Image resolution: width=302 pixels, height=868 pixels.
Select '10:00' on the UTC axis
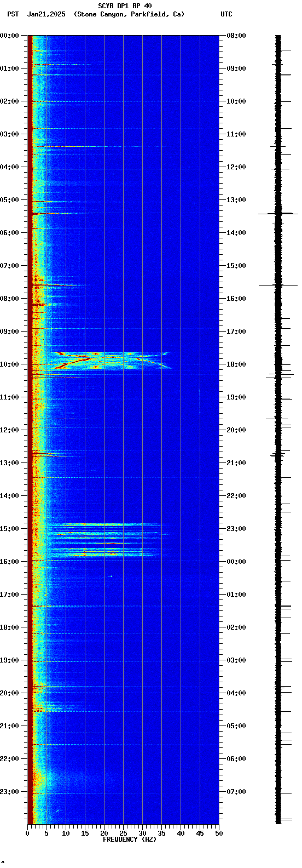click(x=236, y=101)
